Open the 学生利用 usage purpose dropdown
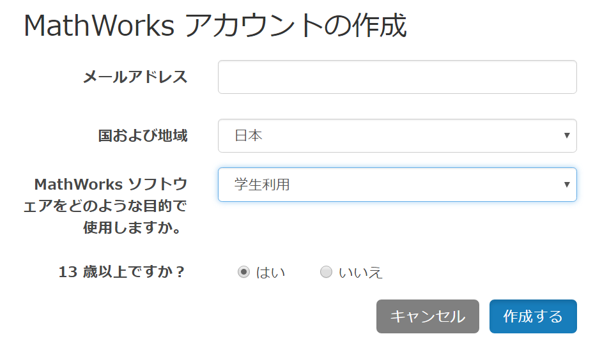 pyautogui.click(x=397, y=185)
